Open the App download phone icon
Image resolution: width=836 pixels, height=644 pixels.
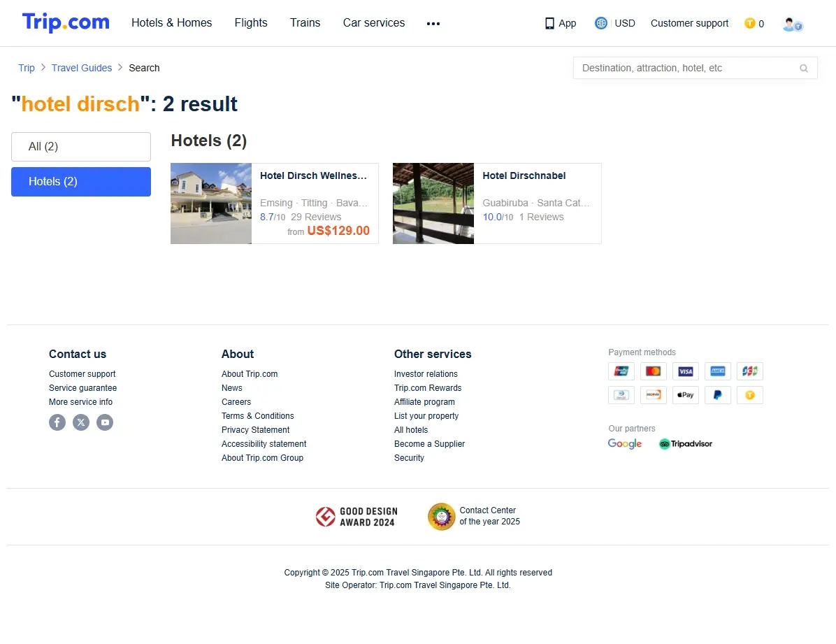549,24
